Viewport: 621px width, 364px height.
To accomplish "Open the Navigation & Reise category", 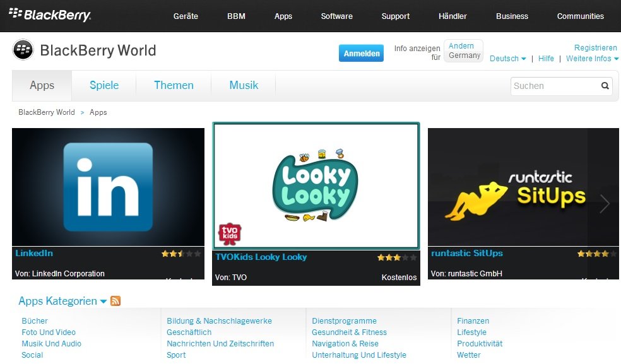I will 345,344.
